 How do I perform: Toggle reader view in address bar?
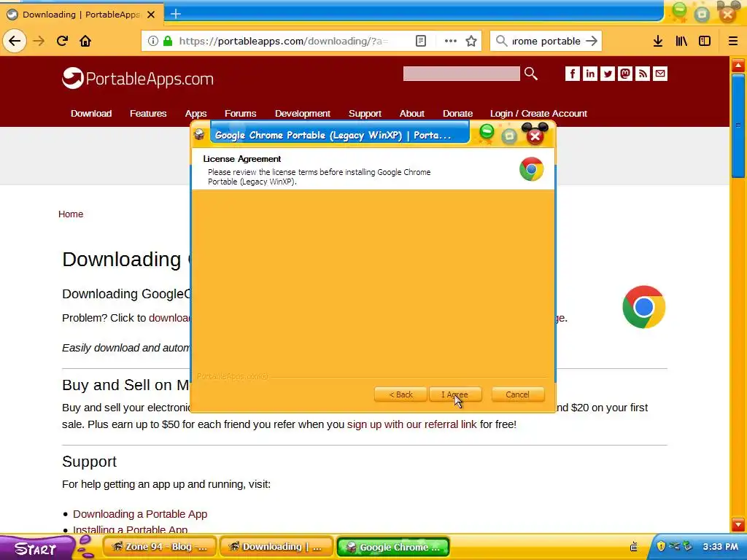(421, 41)
